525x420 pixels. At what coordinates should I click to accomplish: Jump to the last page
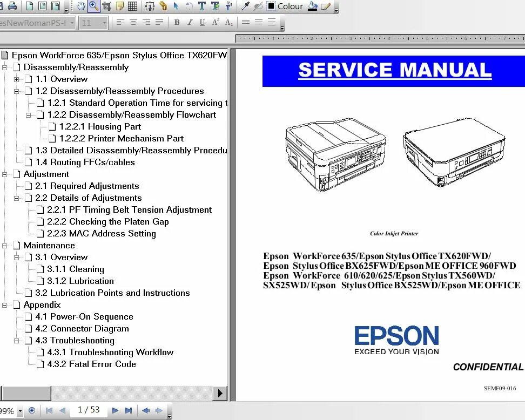(x=129, y=410)
